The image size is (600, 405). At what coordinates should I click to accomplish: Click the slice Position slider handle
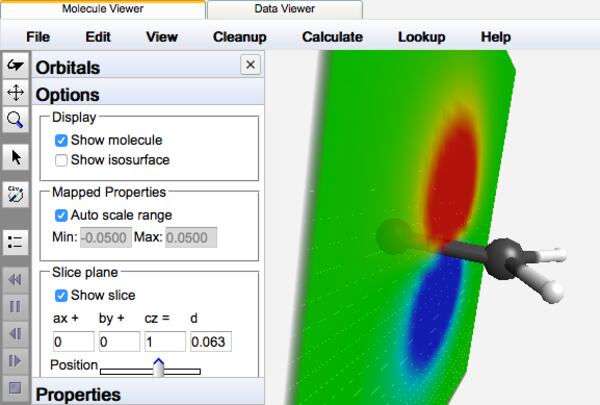(158, 368)
